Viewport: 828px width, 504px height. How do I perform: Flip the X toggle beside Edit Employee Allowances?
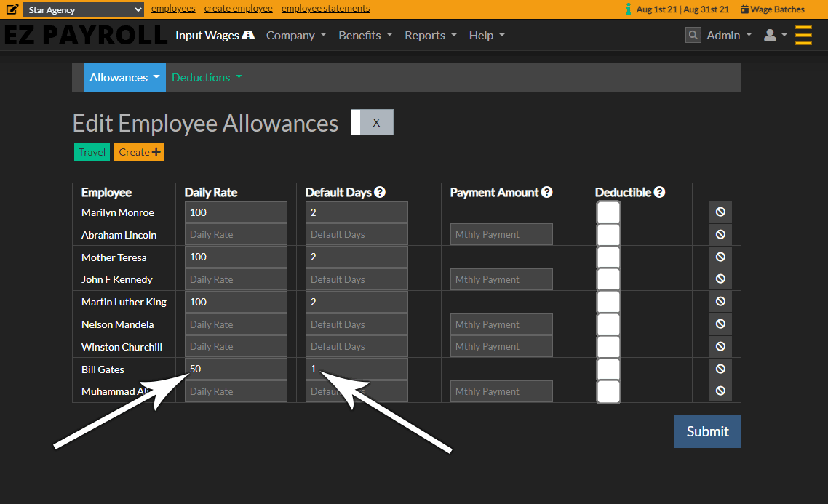point(373,122)
